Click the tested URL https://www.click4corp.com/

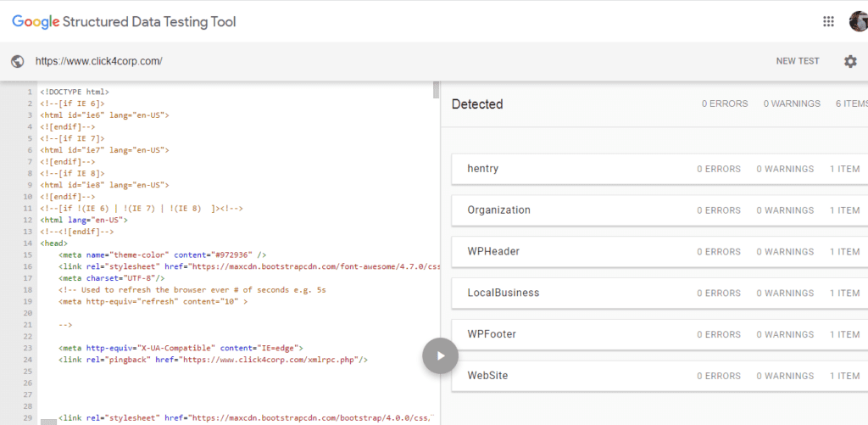pyautogui.click(x=99, y=62)
